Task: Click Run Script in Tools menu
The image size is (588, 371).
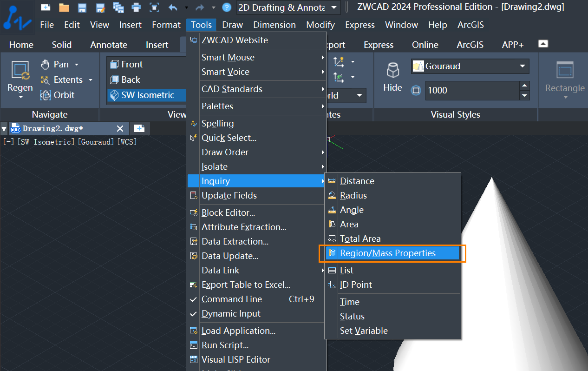Action: 256,345
